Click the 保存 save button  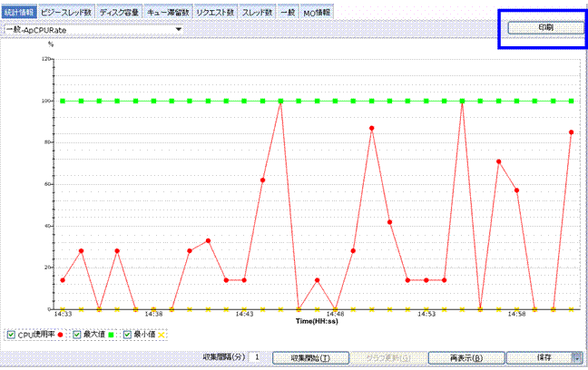(x=543, y=357)
